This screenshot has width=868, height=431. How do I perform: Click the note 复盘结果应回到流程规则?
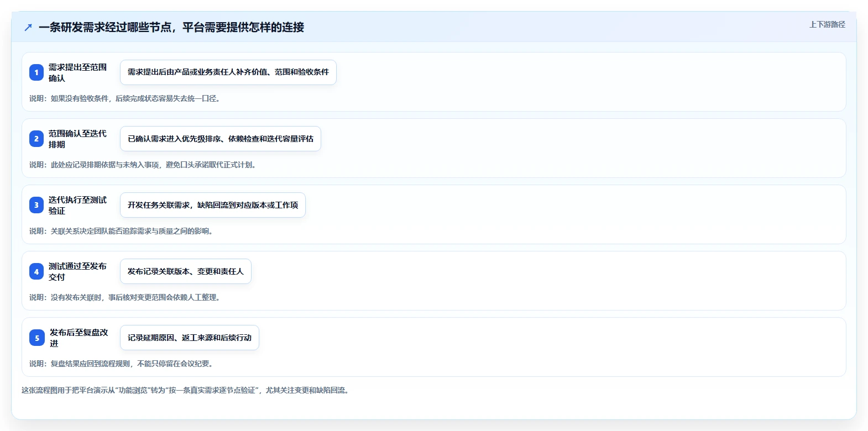(122, 364)
